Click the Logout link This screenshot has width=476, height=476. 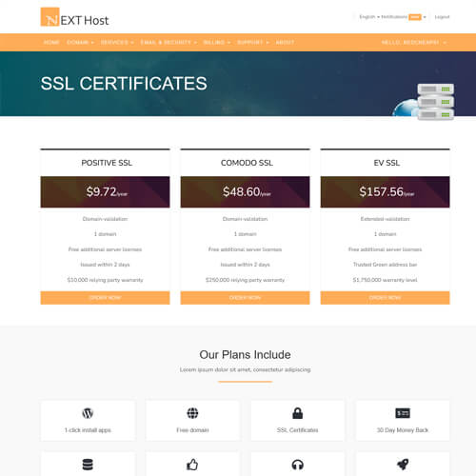442,17
